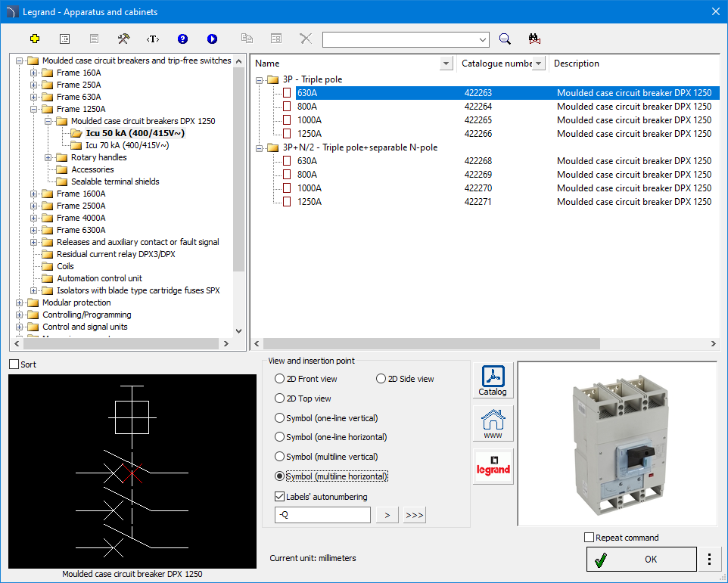Click the three-dot more options button
728x583 pixels.
click(709, 559)
